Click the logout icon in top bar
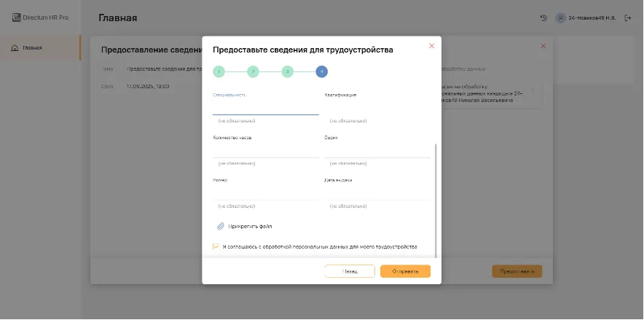 click(628, 18)
